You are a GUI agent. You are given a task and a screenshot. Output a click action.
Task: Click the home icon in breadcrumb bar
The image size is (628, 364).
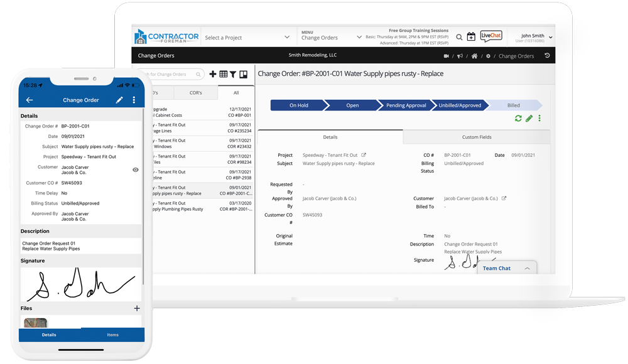click(474, 56)
